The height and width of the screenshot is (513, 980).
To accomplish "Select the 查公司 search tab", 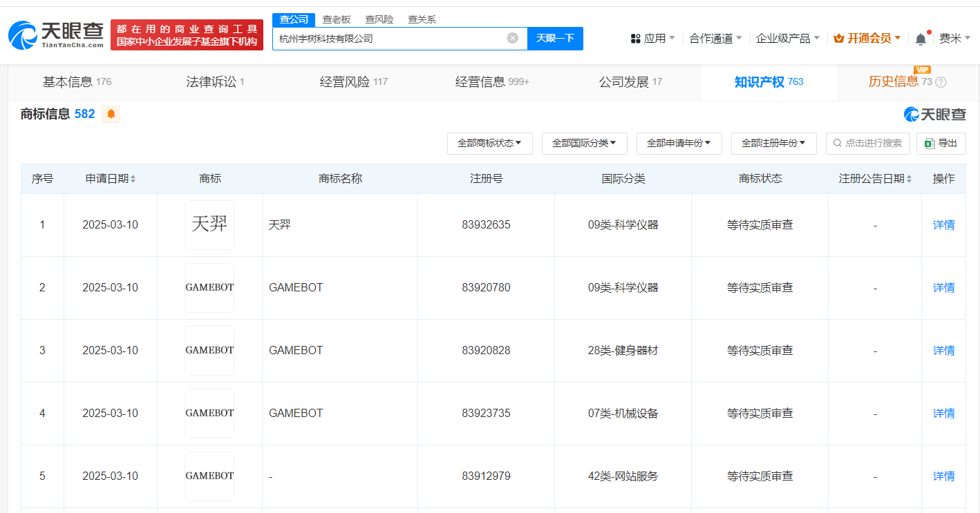I will 294,19.
